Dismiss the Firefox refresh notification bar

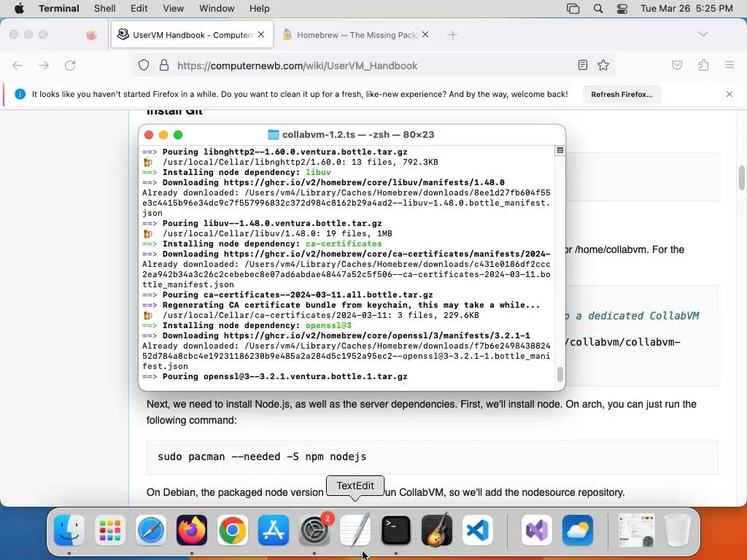pyautogui.click(x=729, y=94)
